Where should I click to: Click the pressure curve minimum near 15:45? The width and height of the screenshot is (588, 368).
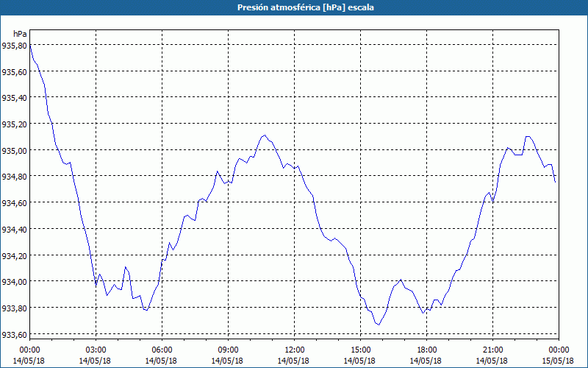tap(379, 325)
